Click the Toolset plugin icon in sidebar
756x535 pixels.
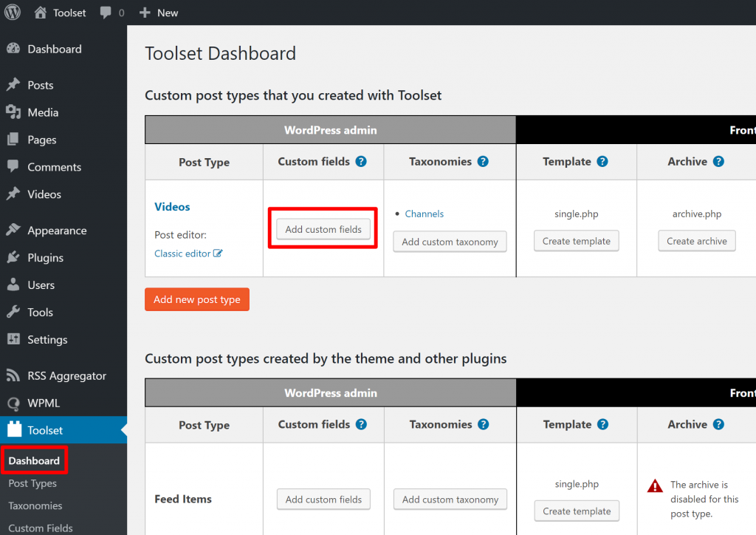point(15,429)
